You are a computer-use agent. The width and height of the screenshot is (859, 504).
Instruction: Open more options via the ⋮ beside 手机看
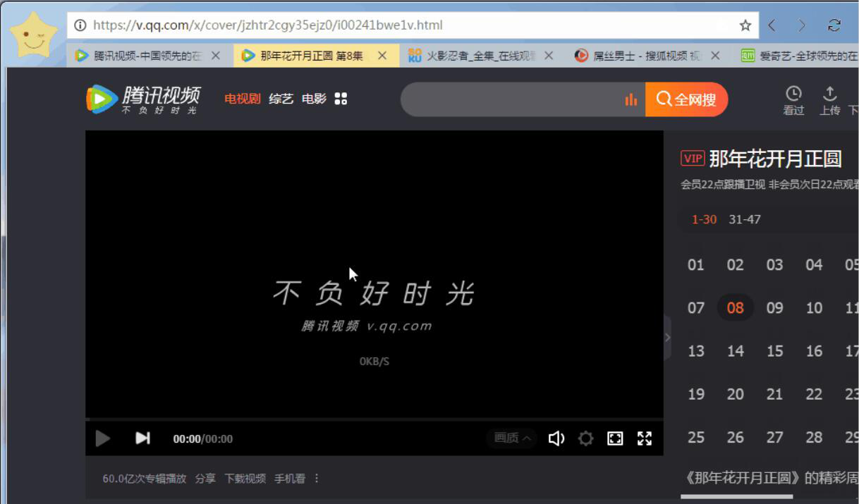click(317, 478)
